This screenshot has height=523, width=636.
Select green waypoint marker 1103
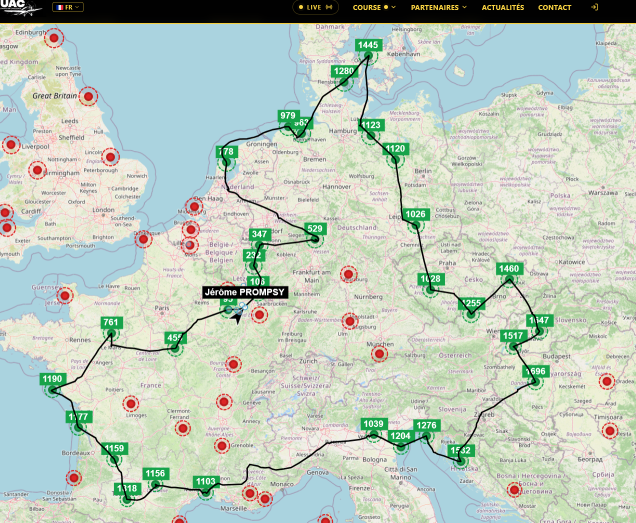pyautogui.click(x=206, y=482)
